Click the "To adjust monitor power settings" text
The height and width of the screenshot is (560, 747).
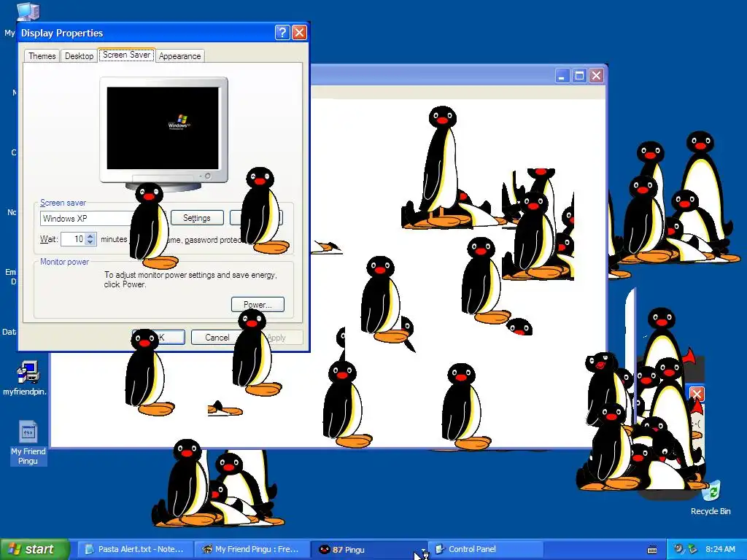(x=190, y=279)
